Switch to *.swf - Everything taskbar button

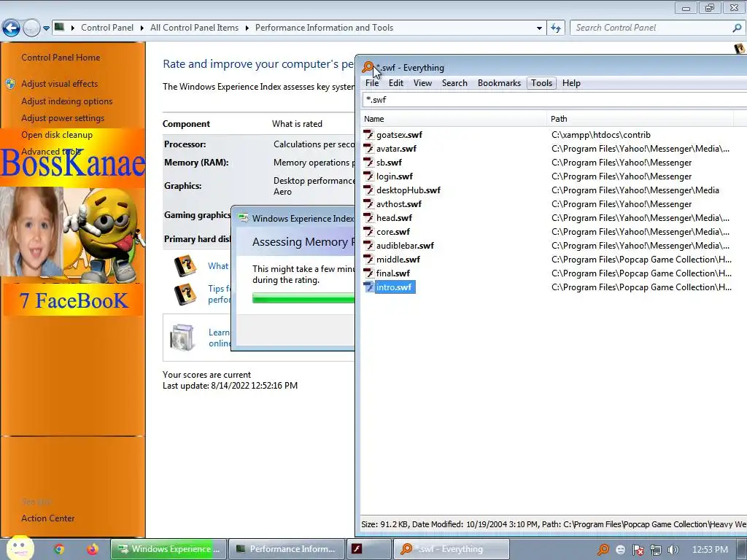click(x=451, y=549)
